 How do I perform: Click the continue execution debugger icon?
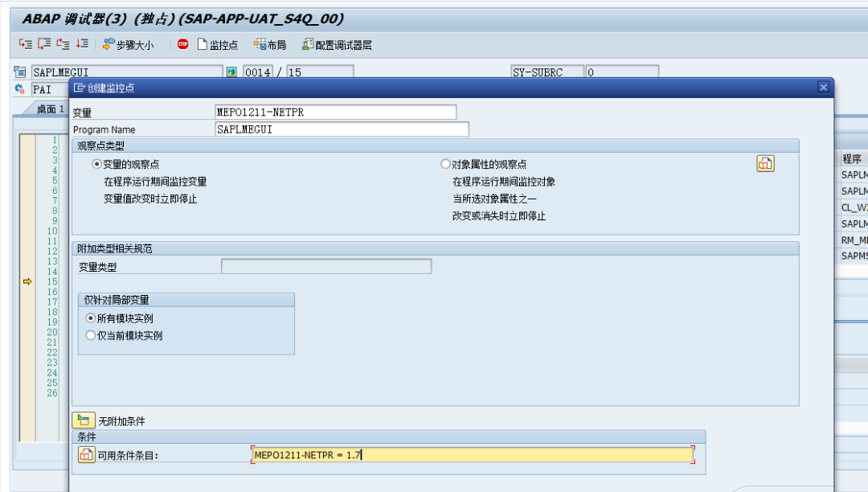click(83, 45)
